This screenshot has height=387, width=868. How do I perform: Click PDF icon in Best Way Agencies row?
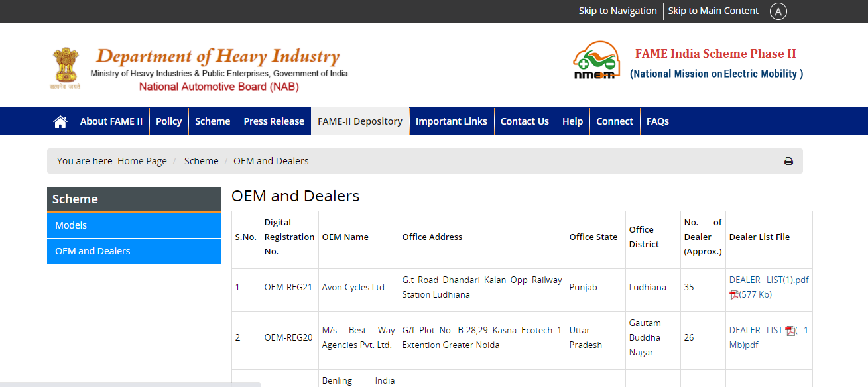click(790, 331)
